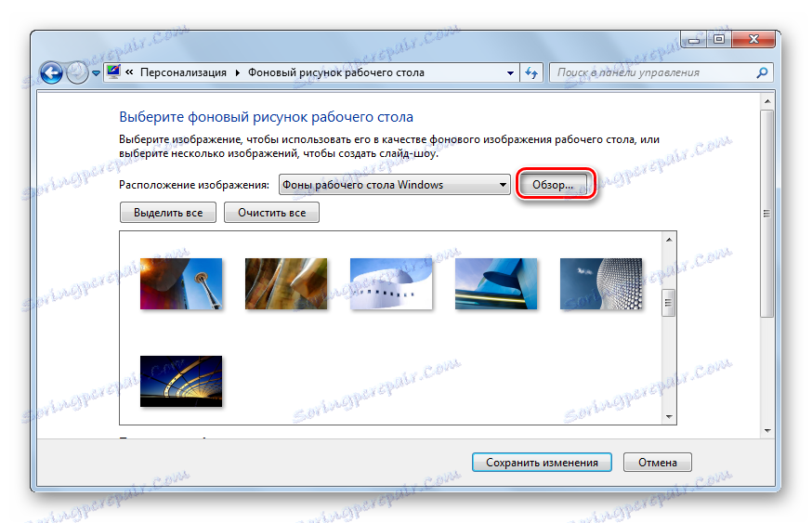Expand arrow after Персонализация breadcrumb
812x523 pixels.
click(237, 73)
